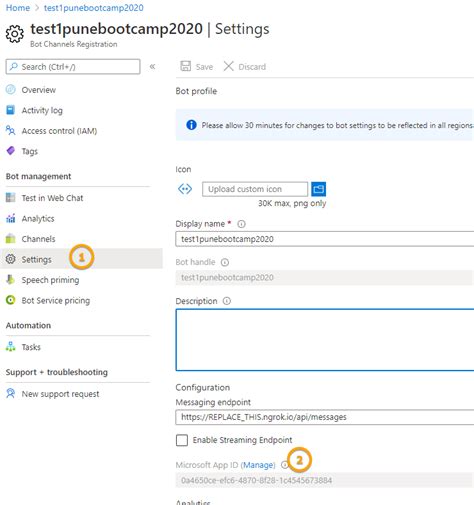The width and height of the screenshot is (474, 505).
Task: Click the Access control (IAM) icon
Action: click(11, 130)
